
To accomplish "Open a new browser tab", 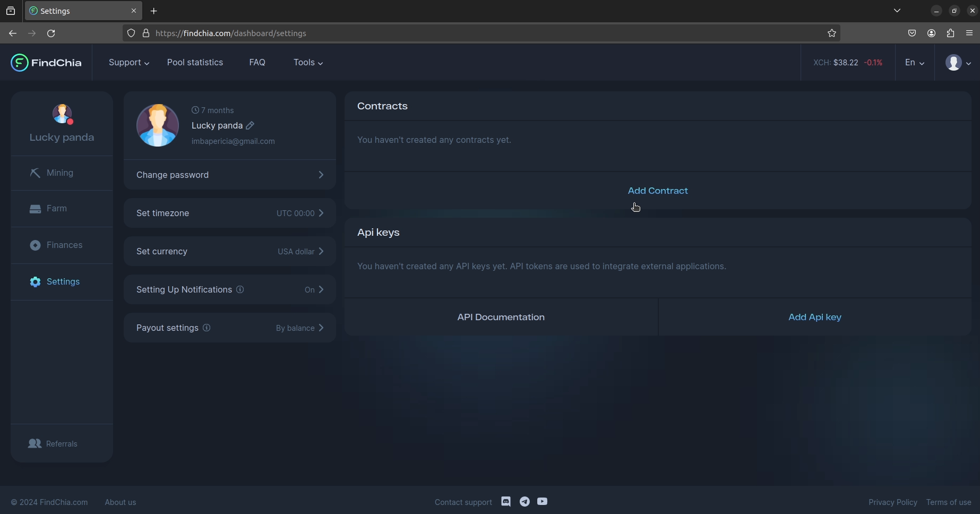I will point(154,11).
